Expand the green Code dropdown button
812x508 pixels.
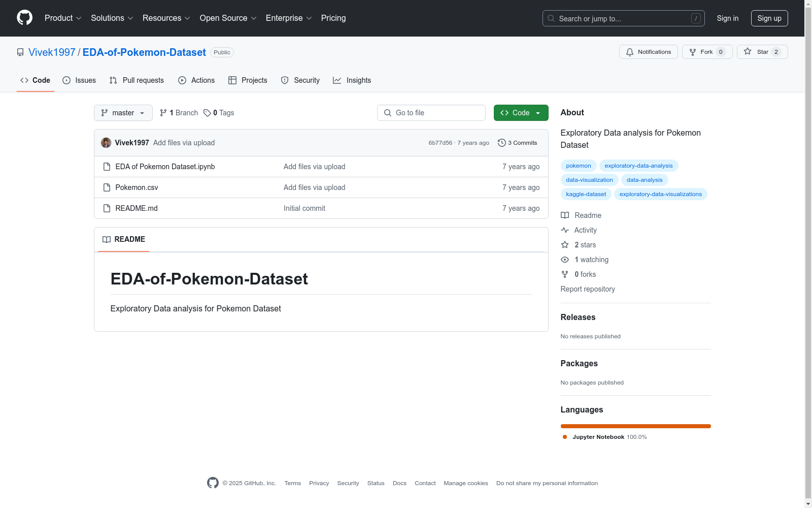pyautogui.click(x=521, y=113)
